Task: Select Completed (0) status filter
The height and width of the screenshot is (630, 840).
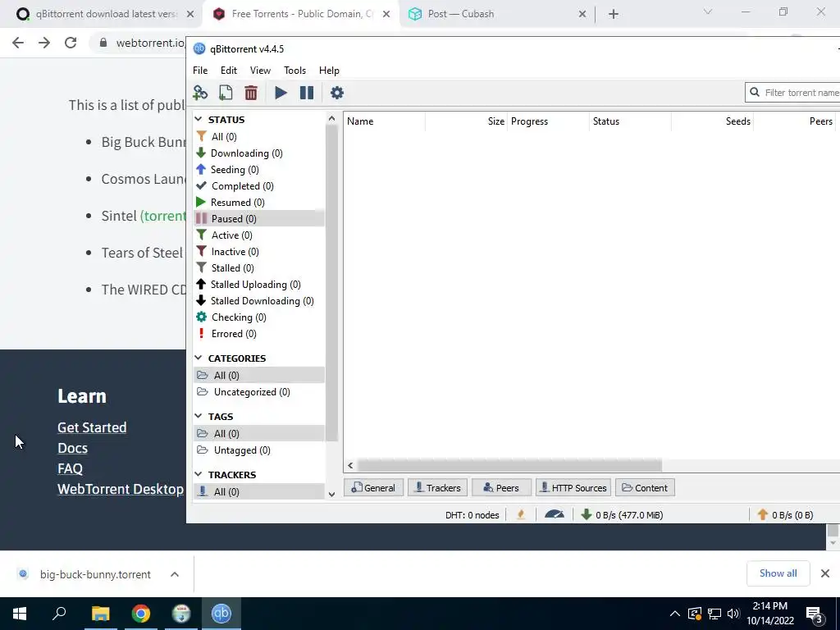Action: click(259, 186)
